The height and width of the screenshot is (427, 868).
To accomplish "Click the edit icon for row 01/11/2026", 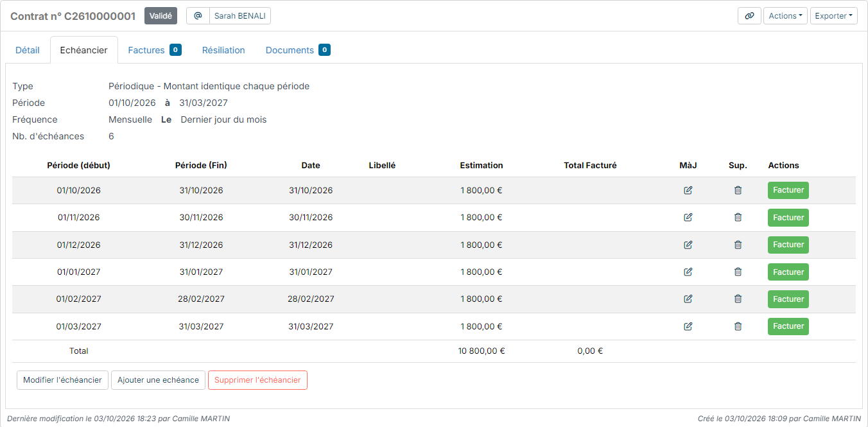I will pos(688,218).
